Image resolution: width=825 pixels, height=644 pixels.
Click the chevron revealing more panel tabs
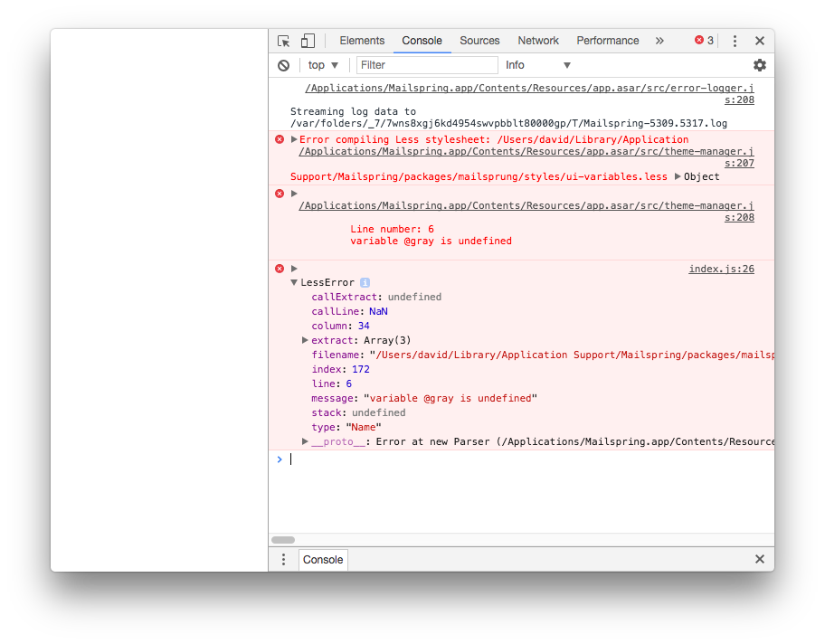[x=659, y=40]
